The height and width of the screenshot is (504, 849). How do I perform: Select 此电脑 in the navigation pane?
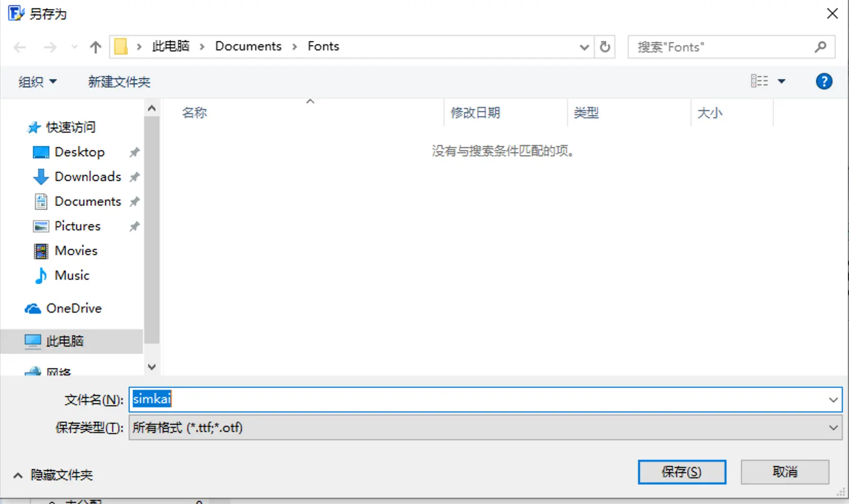[x=64, y=341]
